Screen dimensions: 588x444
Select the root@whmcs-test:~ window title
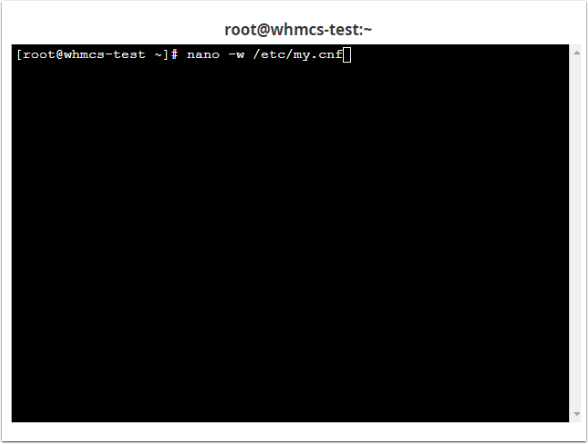pos(298,30)
